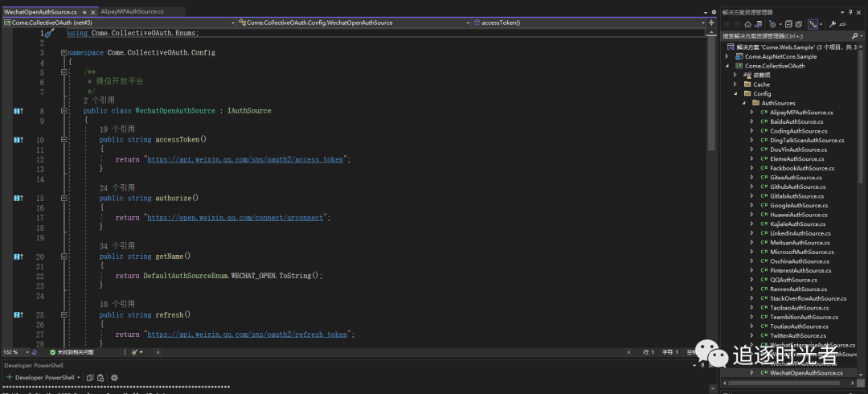The height and width of the screenshot is (394, 868).
Task: Collapse the Config folder node
Action: pyautogui.click(x=735, y=94)
